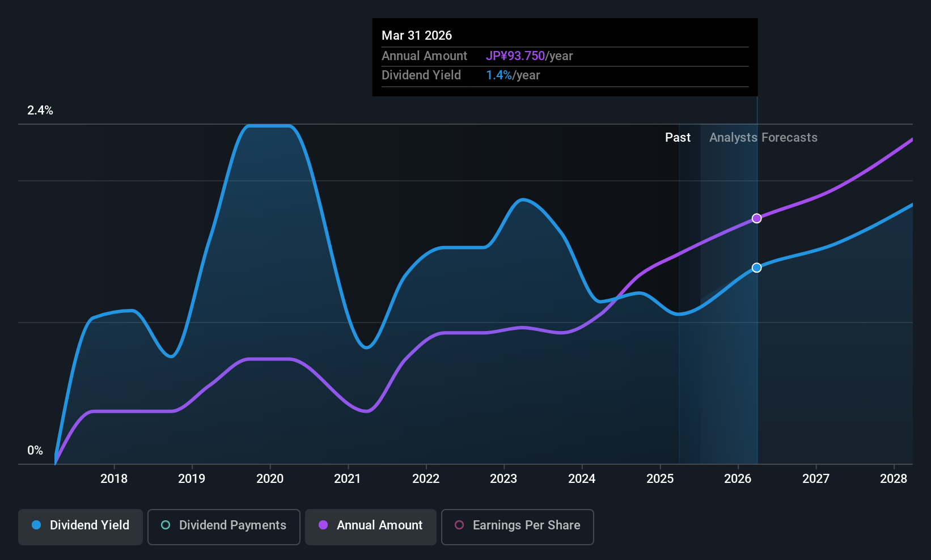Click the 2021 x-axis label

348,478
